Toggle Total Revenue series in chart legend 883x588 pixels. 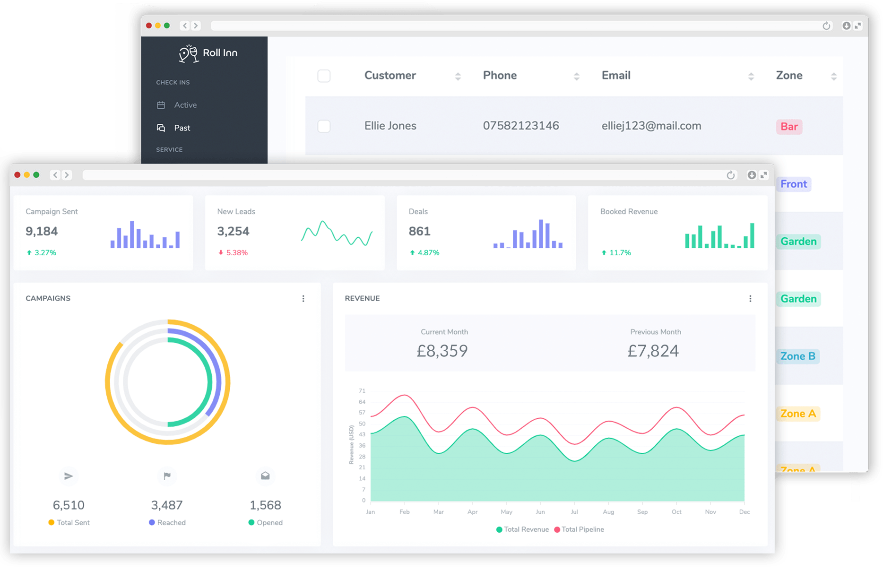tap(522, 529)
